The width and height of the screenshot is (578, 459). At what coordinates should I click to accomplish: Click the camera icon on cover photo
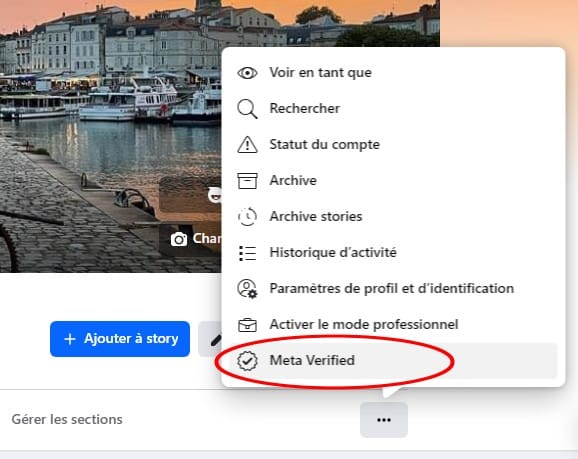tap(179, 239)
